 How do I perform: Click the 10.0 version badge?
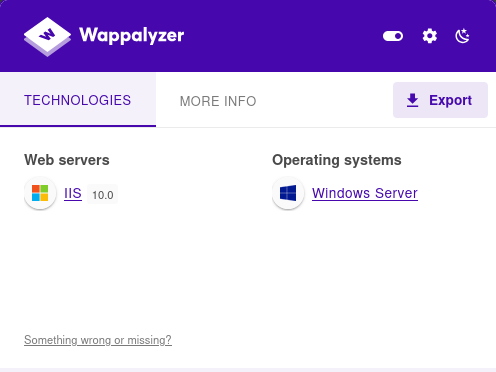point(103,194)
